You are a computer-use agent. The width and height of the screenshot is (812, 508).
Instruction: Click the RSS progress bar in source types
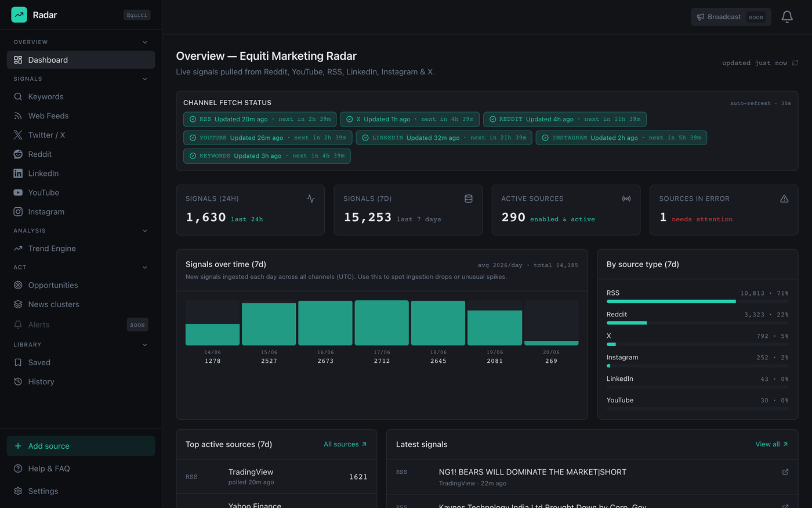click(697, 301)
